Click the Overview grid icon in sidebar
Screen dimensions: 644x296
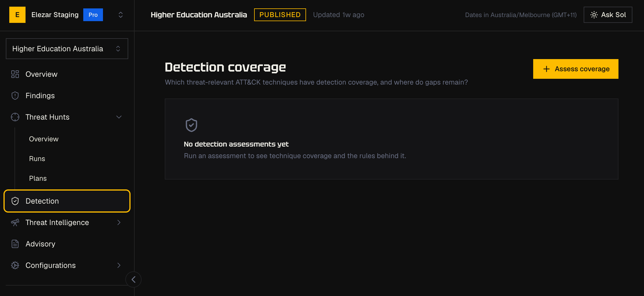(15, 74)
